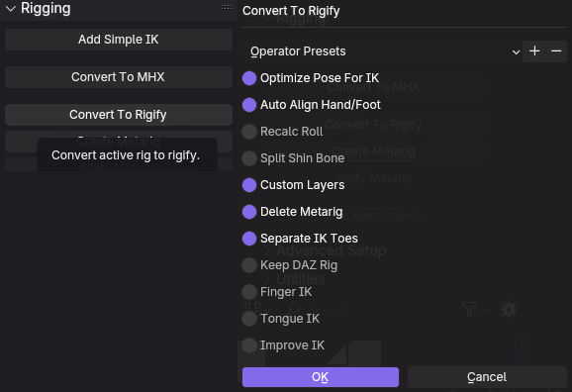Confirm conversion with OK button
Image resolution: width=572 pixels, height=392 pixels.
tap(321, 377)
